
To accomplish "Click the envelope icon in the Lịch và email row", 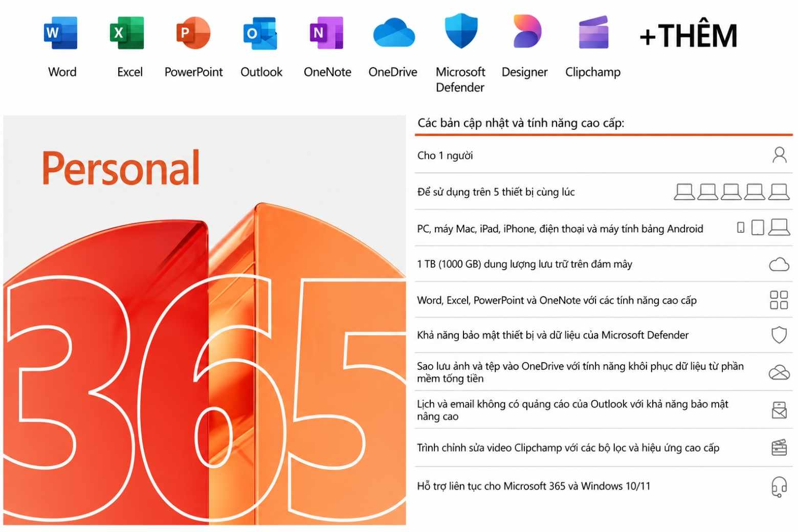I will click(779, 410).
